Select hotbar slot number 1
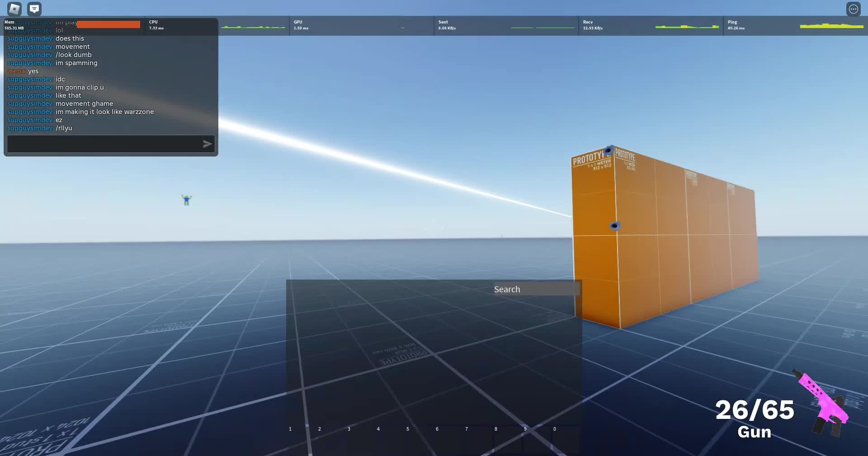868x456 pixels. point(301,439)
